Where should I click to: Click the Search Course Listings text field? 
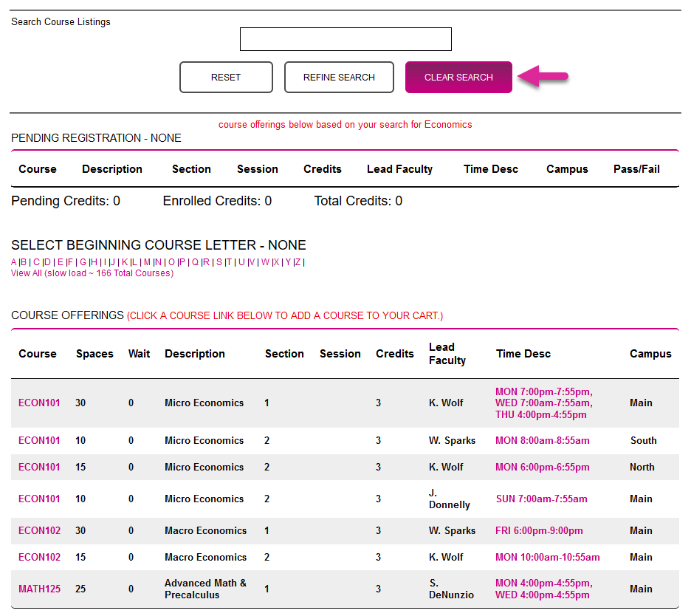point(345,39)
